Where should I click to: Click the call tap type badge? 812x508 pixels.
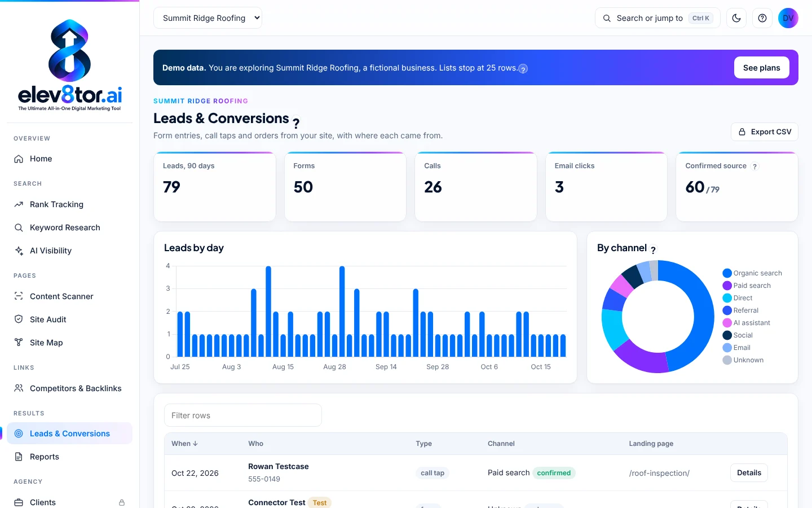[x=433, y=473]
